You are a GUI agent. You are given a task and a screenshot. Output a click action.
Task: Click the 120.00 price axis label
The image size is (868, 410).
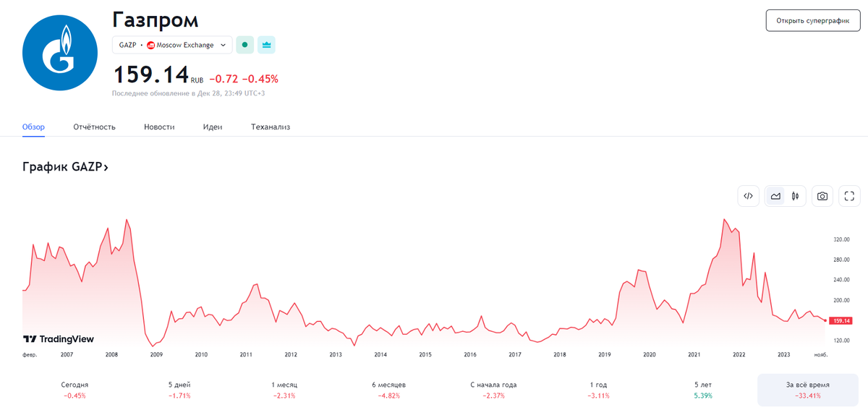pyautogui.click(x=841, y=340)
